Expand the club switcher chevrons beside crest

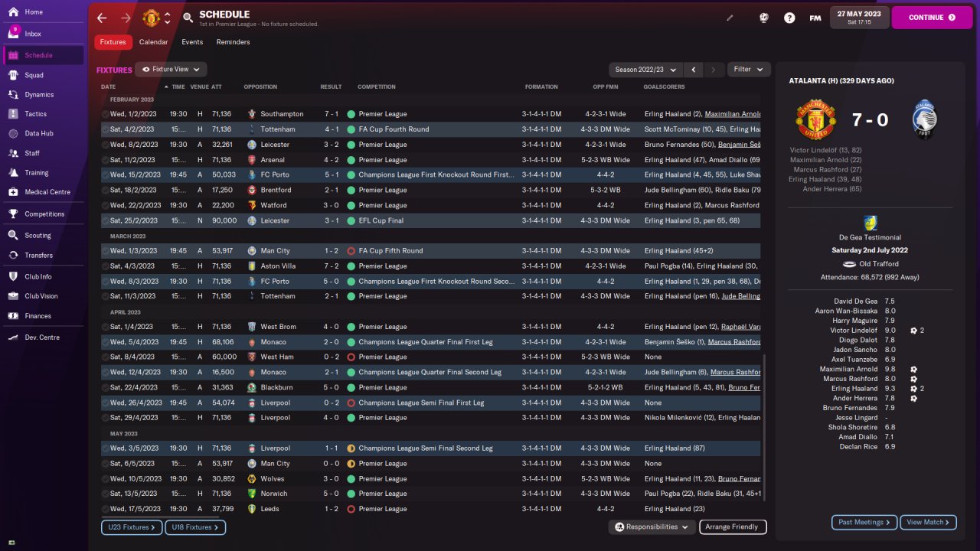coord(168,18)
